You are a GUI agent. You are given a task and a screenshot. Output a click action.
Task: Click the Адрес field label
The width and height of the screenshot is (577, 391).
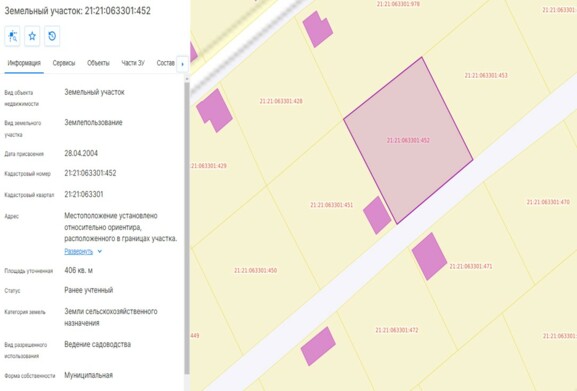pyautogui.click(x=11, y=216)
